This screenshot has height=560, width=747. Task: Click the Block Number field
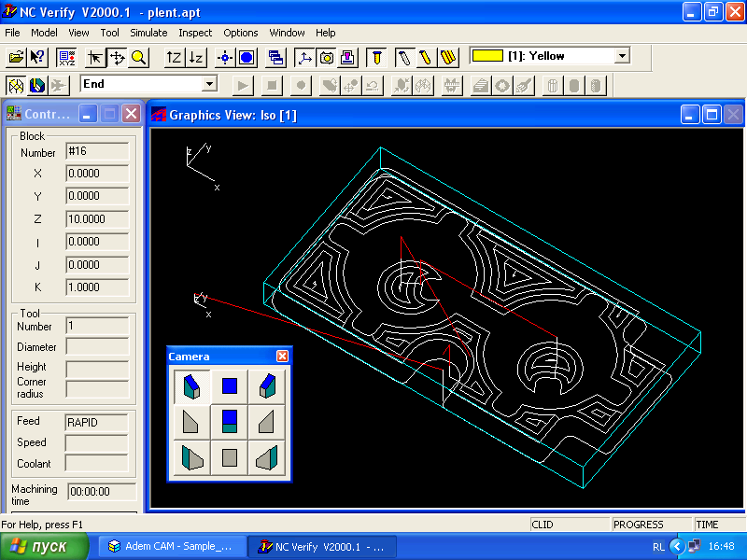pyautogui.click(x=97, y=151)
